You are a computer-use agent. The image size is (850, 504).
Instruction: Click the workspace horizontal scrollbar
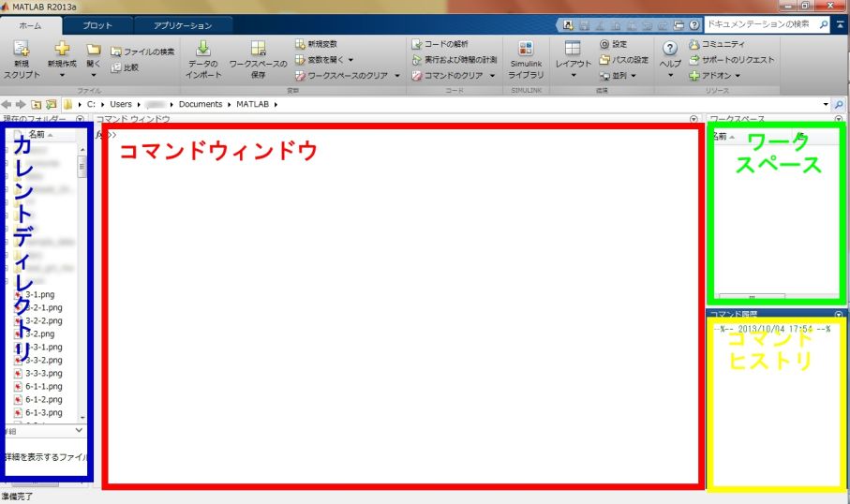coord(752,297)
